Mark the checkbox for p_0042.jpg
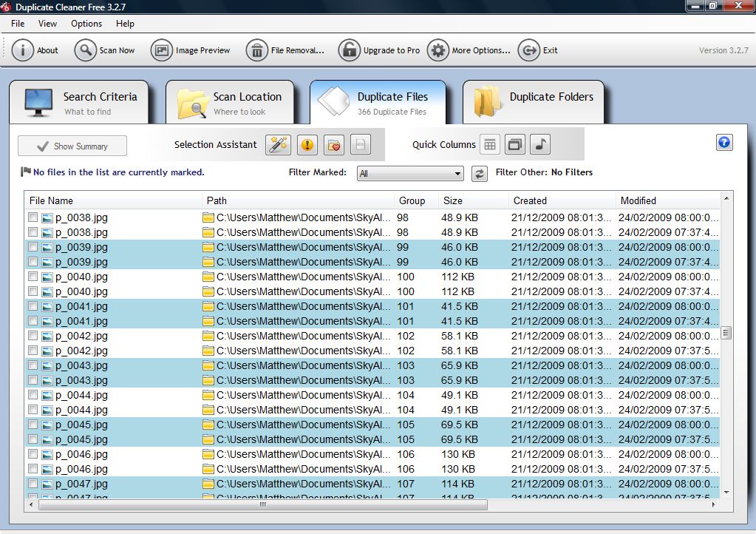The image size is (756, 534). pyautogui.click(x=33, y=335)
